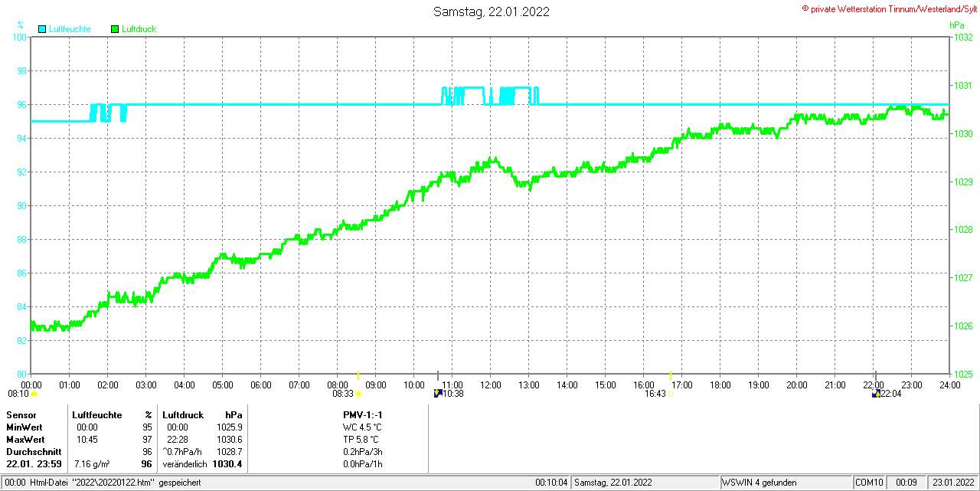Click the ^0.7hPa/h pressure trend cell
This screenshot has width=980, height=491.
click(182, 451)
